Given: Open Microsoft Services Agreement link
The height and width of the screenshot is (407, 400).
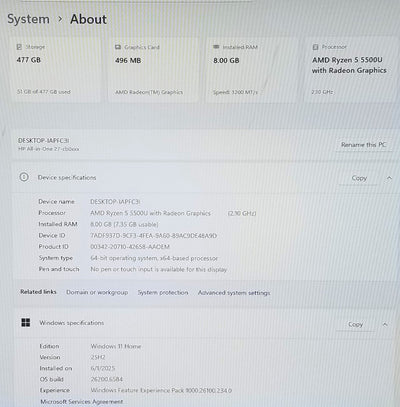Looking at the screenshot, I should tap(82, 402).
